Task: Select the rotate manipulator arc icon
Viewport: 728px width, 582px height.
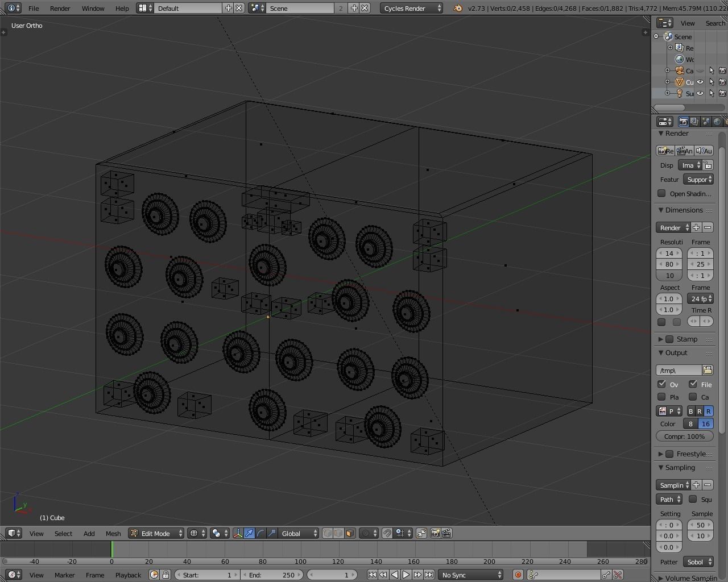Action: [x=260, y=533]
